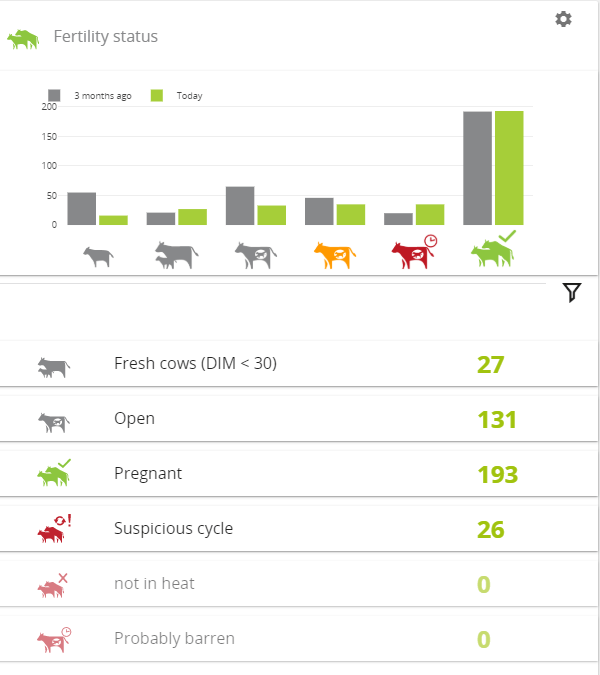Screen dimensions: 600x675
Task: Click the filter funnel icon
Action: point(572,293)
